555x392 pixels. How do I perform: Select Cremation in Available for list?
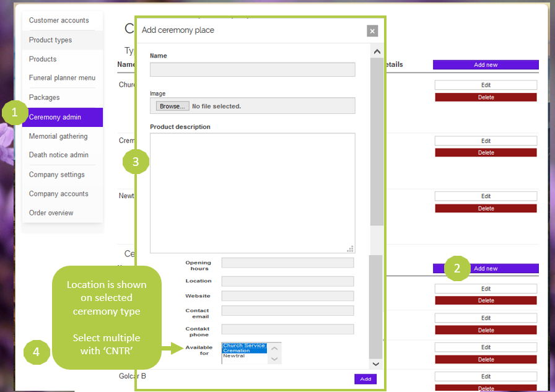pyautogui.click(x=244, y=351)
